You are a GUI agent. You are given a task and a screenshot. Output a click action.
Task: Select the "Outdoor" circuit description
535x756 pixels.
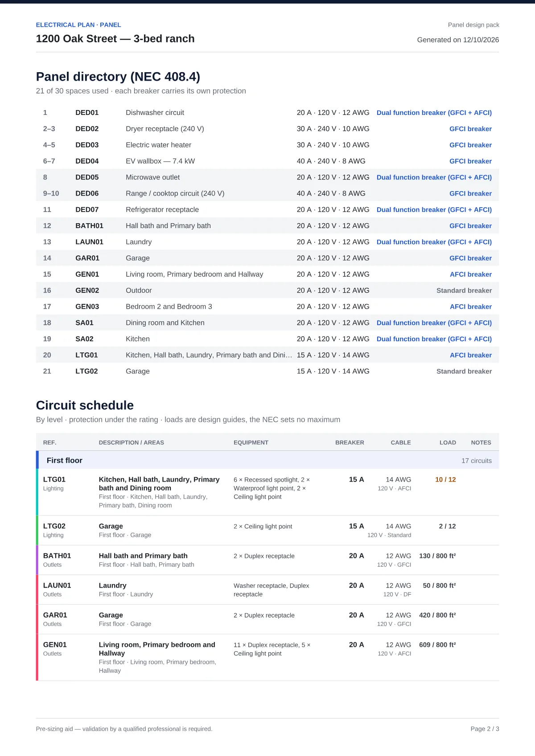pyautogui.click(x=139, y=290)
